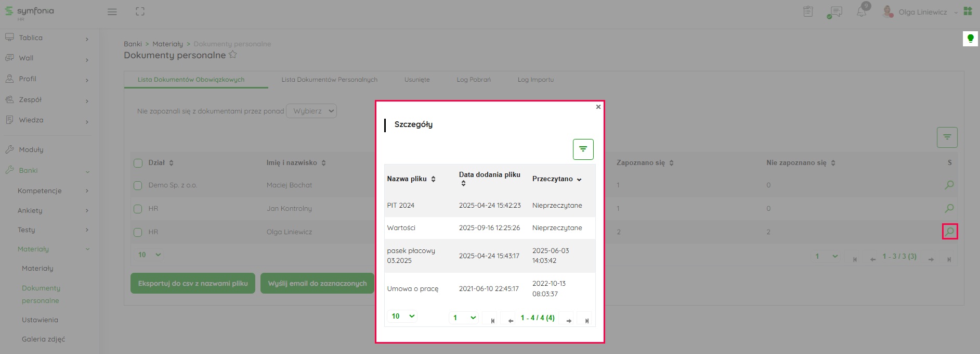Toggle the select-all checkbox in table header

click(x=138, y=163)
